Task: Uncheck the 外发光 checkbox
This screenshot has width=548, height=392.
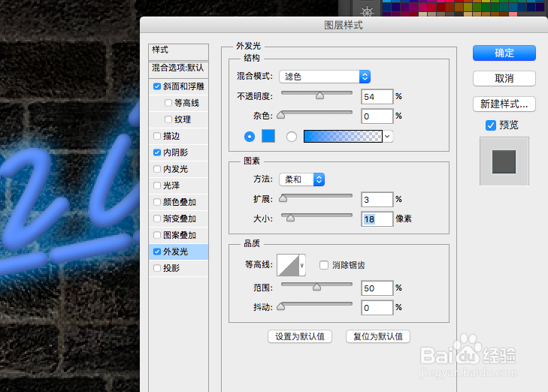Action: (157, 252)
